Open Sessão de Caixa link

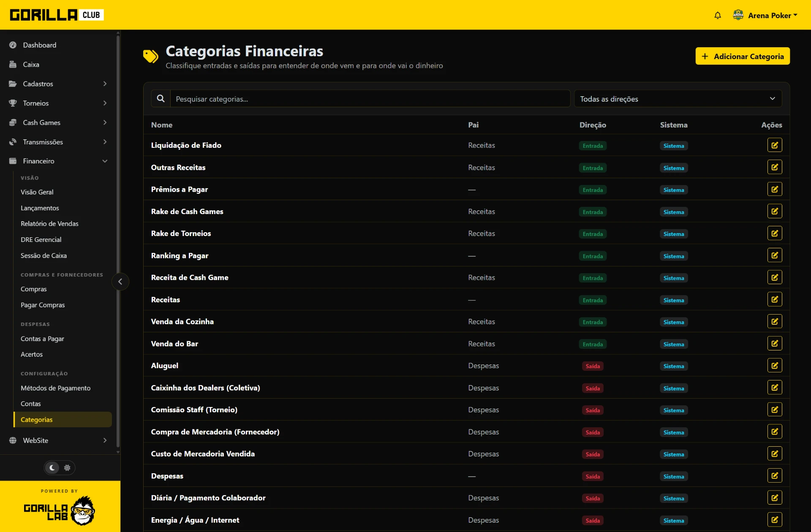[x=44, y=255]
